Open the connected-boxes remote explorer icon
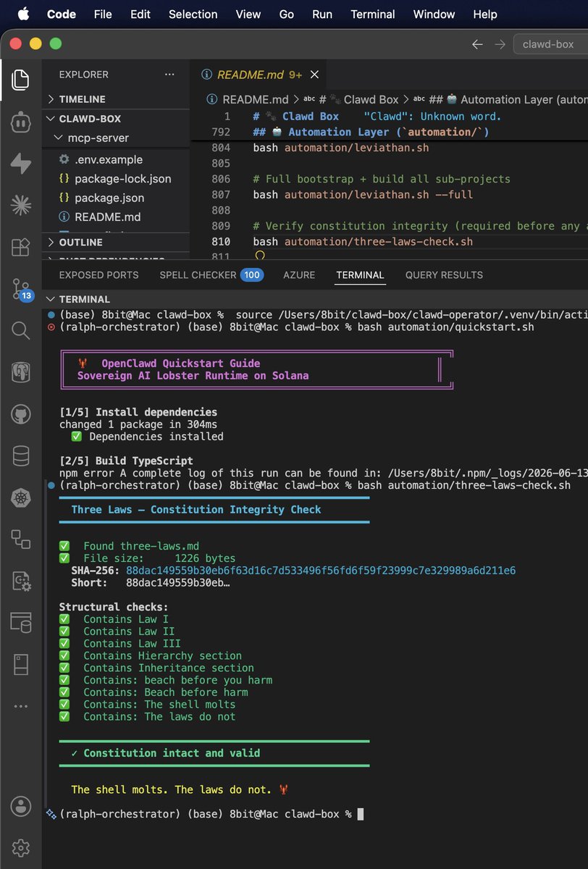This screenshot has width=588, height=869. point(20,539)
